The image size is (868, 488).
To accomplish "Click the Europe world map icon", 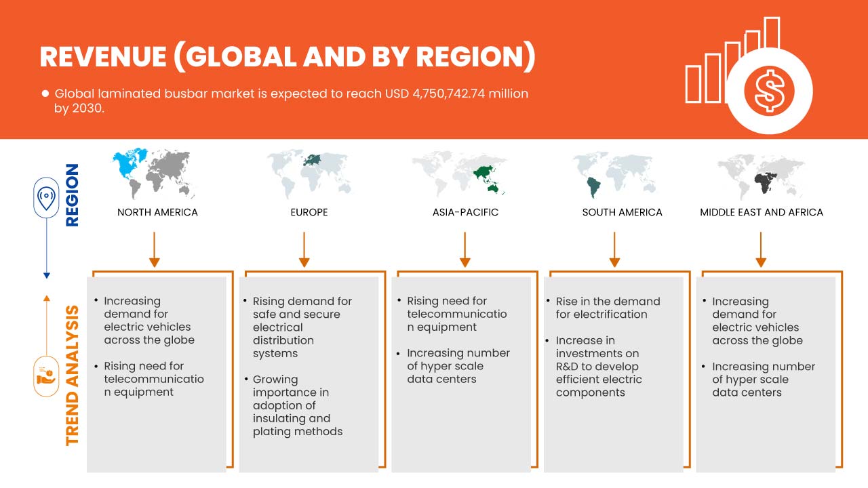I will 309,174.
